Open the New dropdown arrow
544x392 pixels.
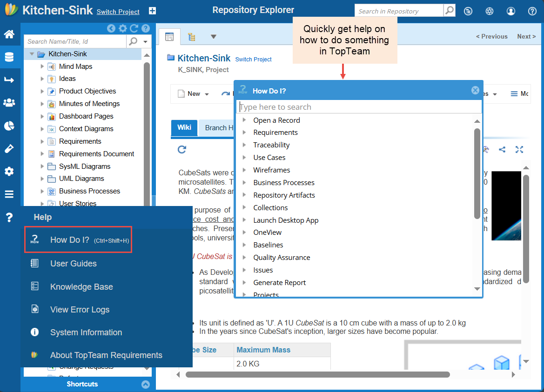click(x=207, y=94)
